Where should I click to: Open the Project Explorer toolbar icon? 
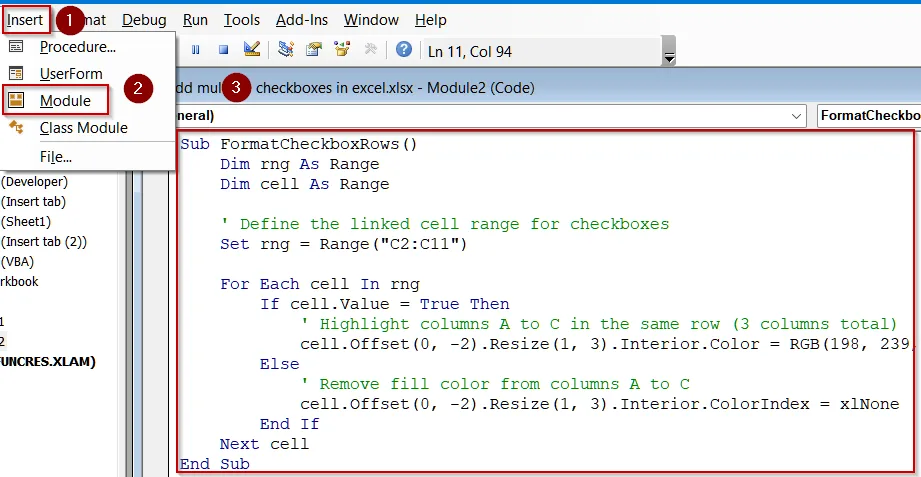[x=286, y=50]
